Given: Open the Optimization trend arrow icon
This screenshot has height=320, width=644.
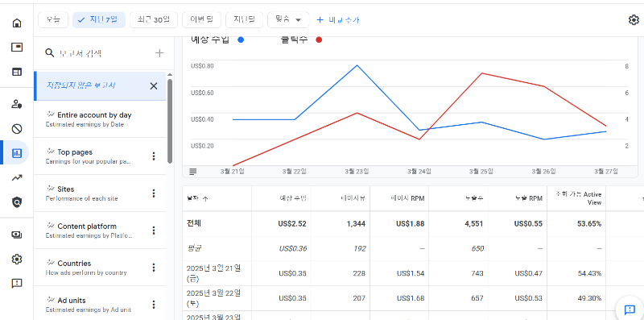Looking at the screenshot, I should [x=17, y=177].
